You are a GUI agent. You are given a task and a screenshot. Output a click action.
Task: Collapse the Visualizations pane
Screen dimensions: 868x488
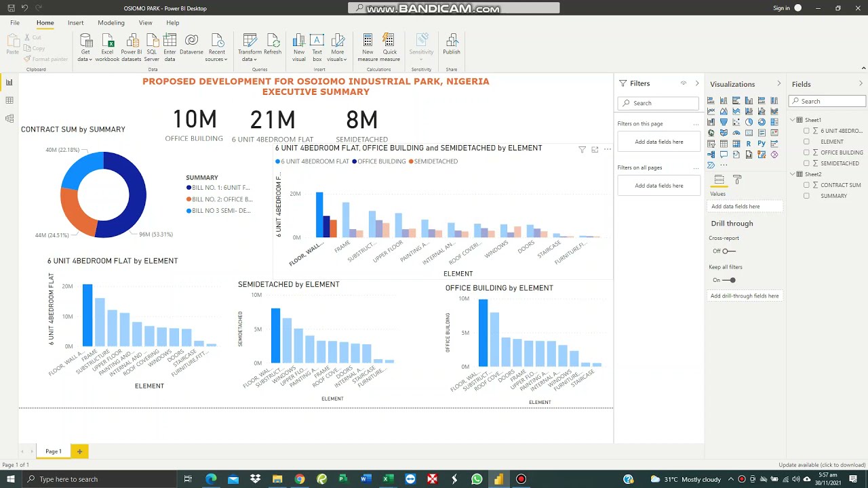[x=778, y=84]
